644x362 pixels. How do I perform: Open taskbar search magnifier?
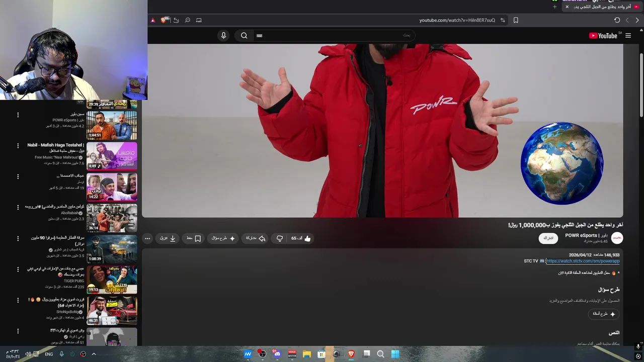[381, 354]
